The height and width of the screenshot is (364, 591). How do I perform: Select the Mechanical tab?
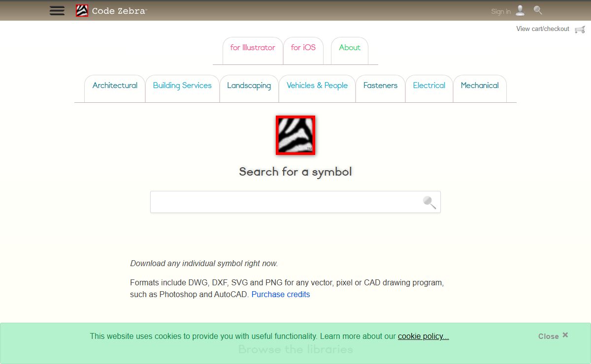(480, 89)
